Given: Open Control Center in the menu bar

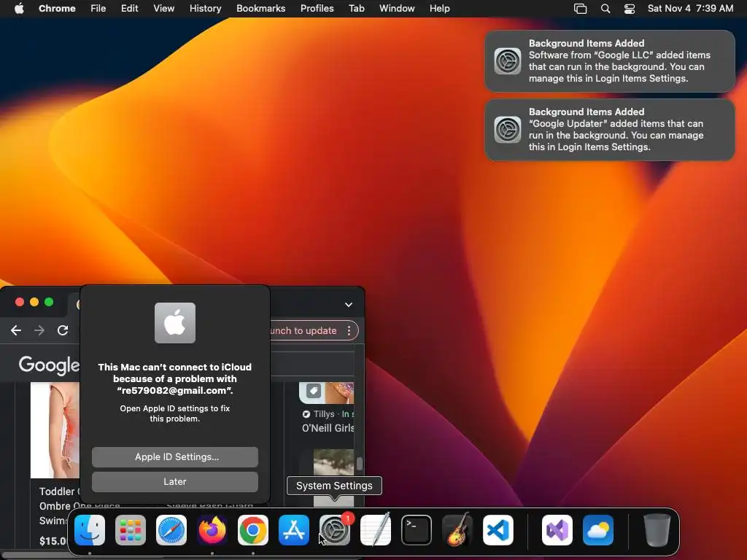Looking at the screenshot, I should click(630, 9).
